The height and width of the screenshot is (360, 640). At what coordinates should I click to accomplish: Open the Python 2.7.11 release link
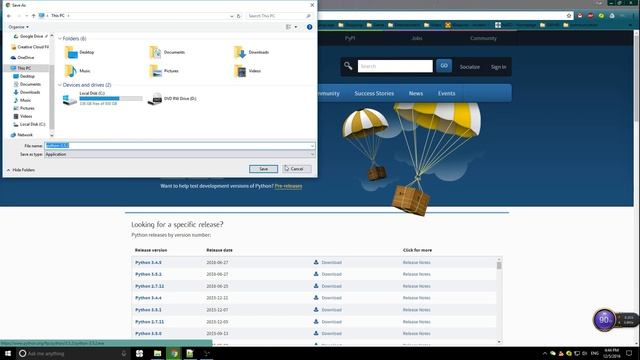[149, 322]
